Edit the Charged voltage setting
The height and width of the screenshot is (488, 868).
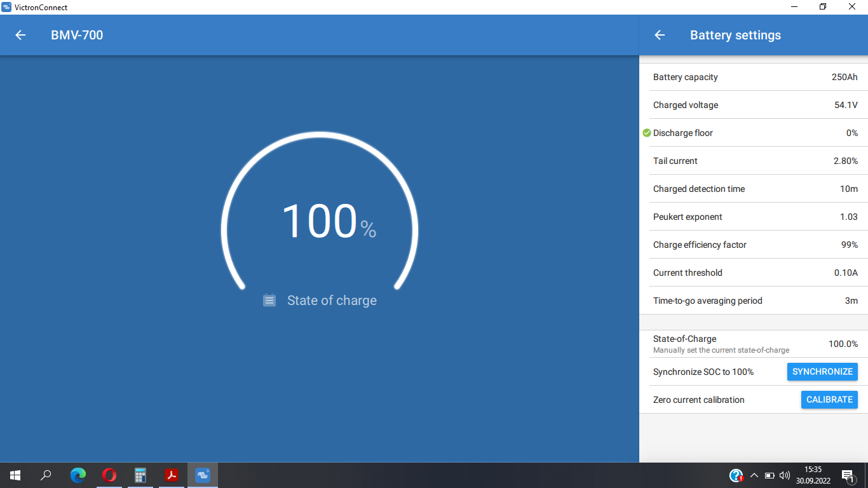coord(755,105)
